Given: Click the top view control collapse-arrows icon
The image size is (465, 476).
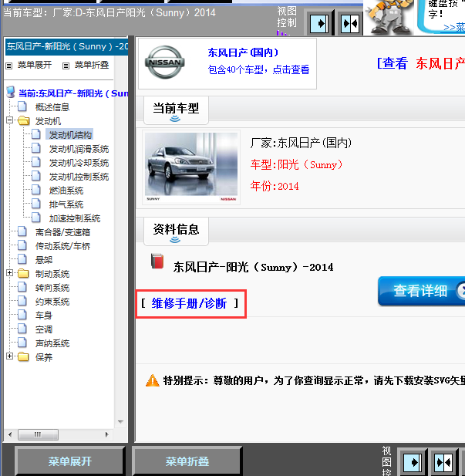Looking at the screenshot, I should point(350,23).
